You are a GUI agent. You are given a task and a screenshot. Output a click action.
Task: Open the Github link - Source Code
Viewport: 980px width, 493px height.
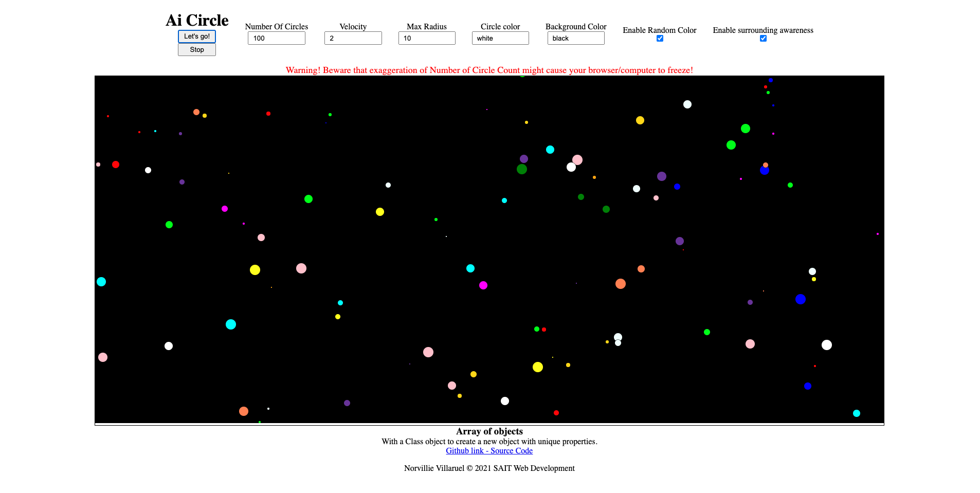(489, 451)
